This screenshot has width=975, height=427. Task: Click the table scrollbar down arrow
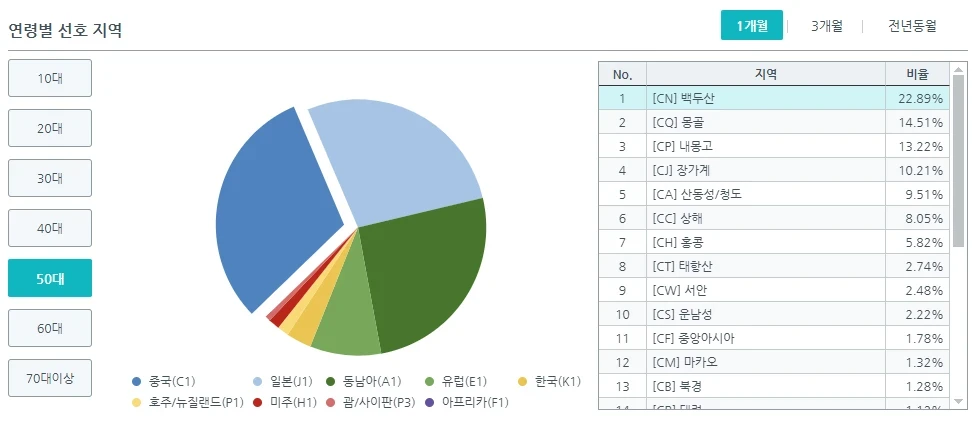(958, 402)
